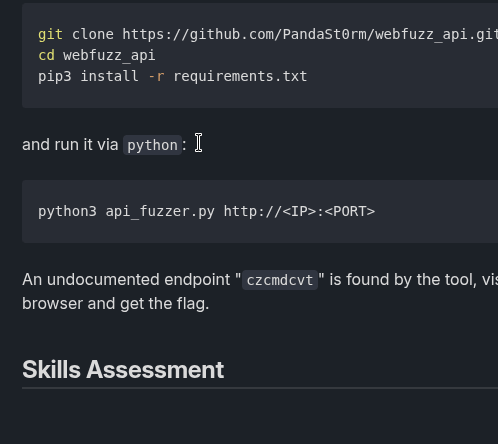Screen dimensions: 498x444
Task: Select "api_fuzzer.py" script name
Action: (x=160, y=212)
